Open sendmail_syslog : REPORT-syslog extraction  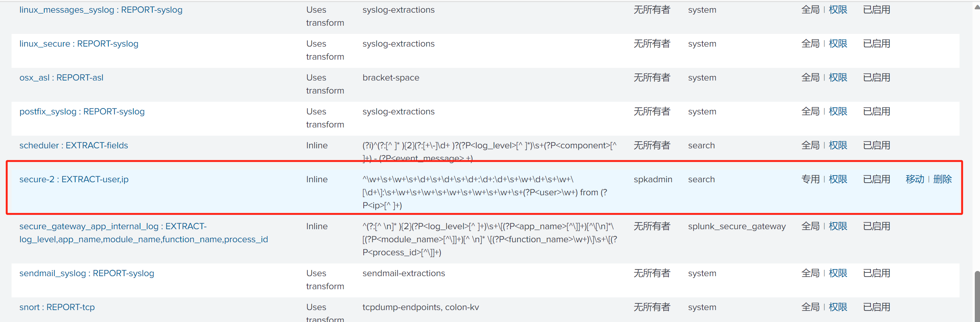tap(87, 273)
